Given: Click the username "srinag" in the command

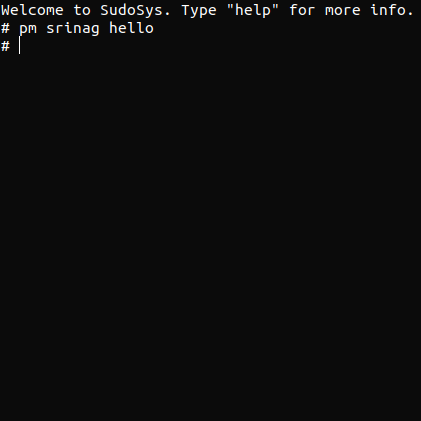Looking at the screenshot, I should click(x=73, y=28).
